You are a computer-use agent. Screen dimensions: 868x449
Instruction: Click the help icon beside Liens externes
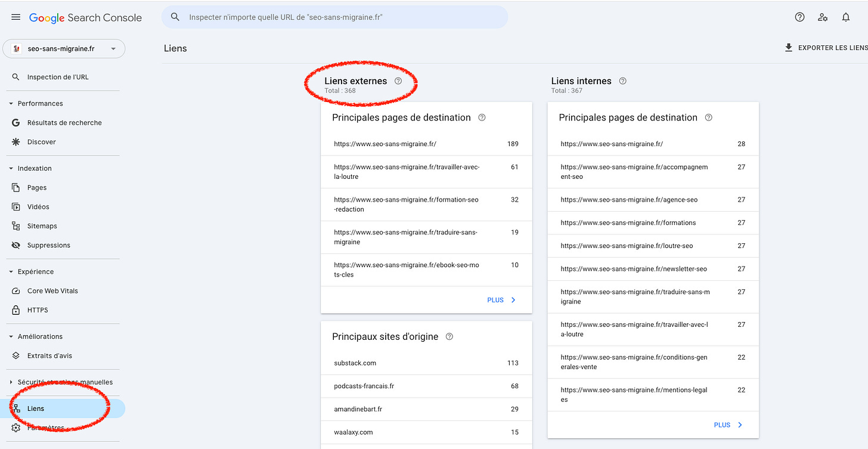[x=398, y=81]
